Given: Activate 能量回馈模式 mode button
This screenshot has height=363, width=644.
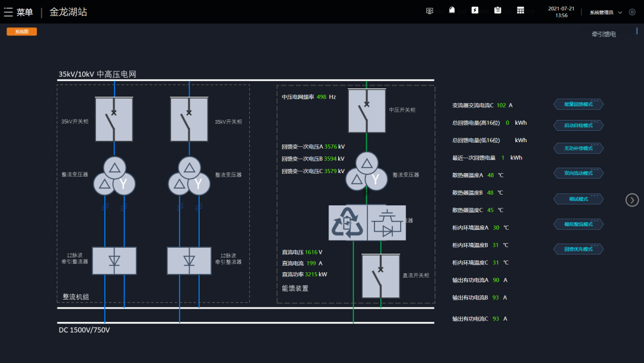Looking at the screenshot, I should tap(578, 104).
